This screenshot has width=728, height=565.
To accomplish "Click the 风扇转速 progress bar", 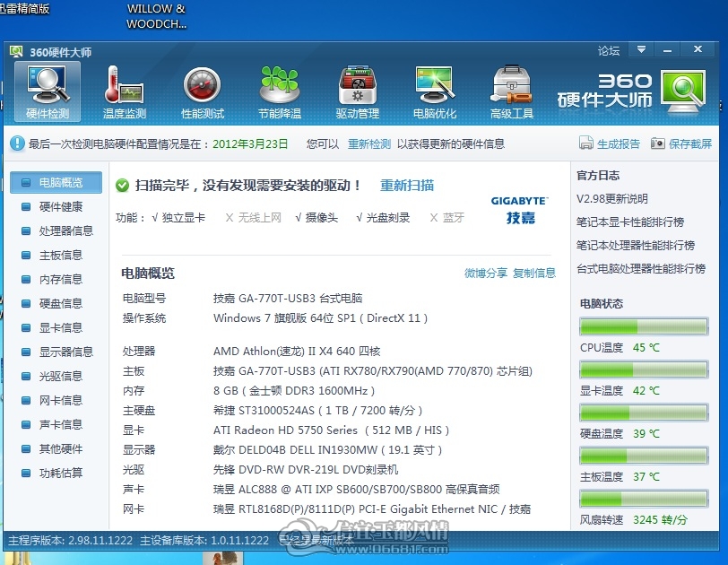I will 644,499.
